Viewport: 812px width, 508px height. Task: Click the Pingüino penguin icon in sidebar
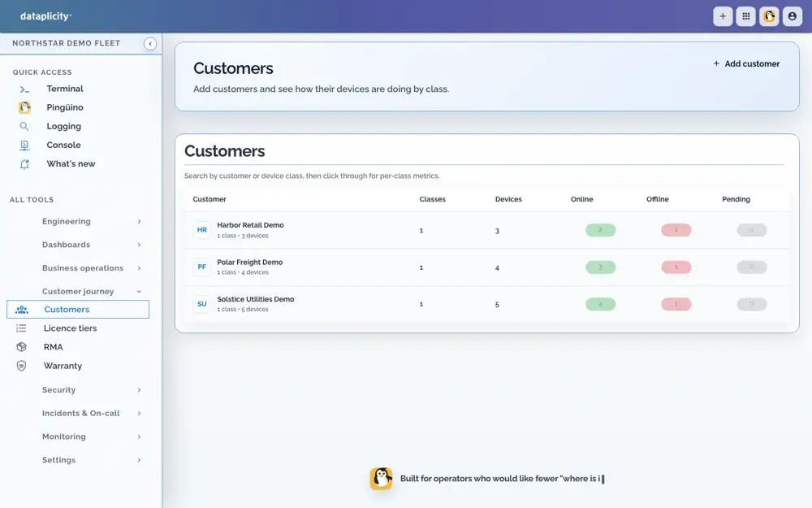coord(24,107)
